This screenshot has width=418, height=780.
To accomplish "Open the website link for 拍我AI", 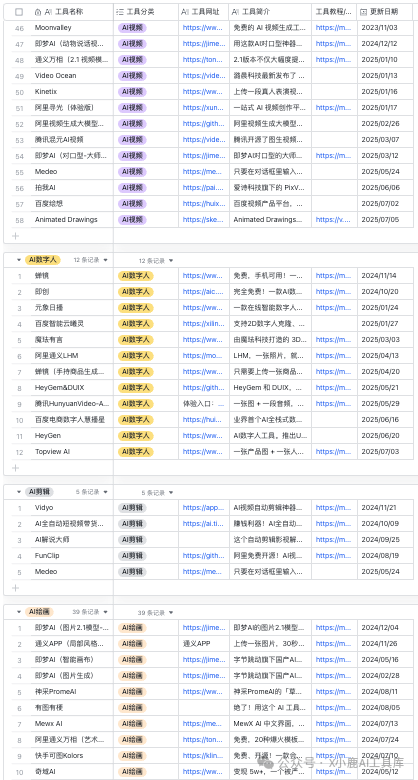I will [x=203, y=188].
